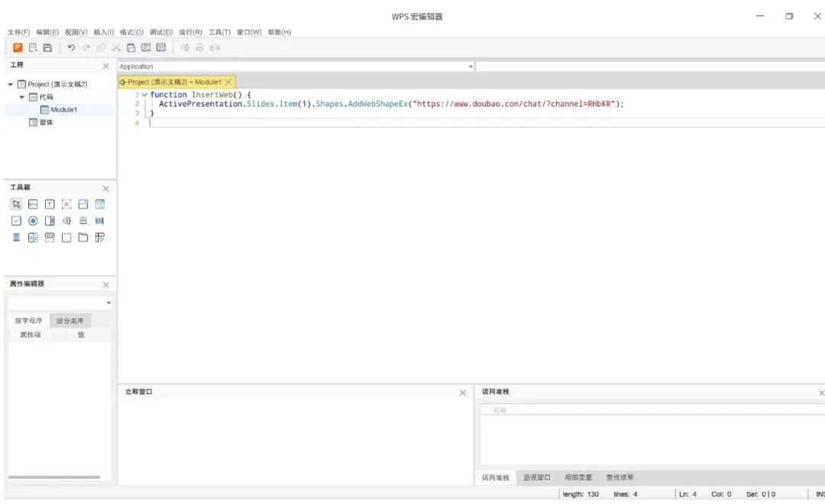The image size is (825, 504).
Task: Click the paste clipboard icon in toolbar
Action: [131, 47]
